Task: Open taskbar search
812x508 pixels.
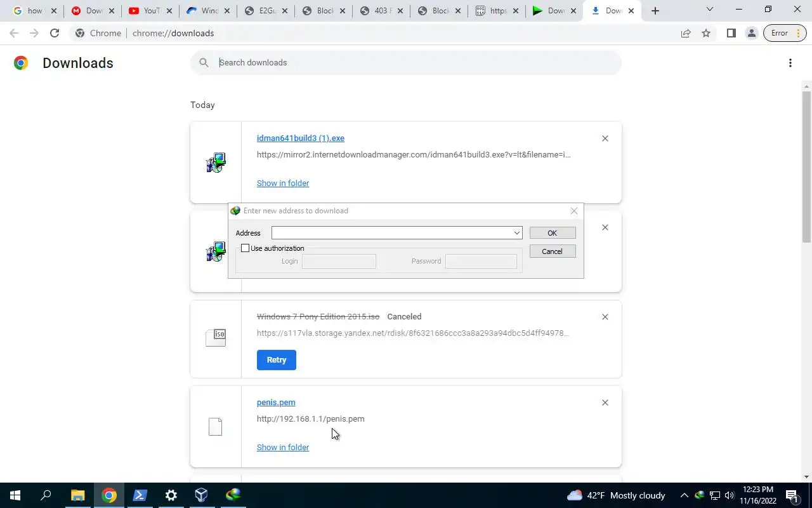Action: coord(46,495)
